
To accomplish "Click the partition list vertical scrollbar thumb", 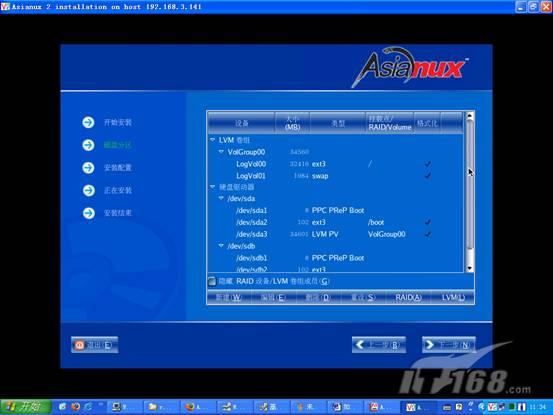I will [x=470, y=185].
